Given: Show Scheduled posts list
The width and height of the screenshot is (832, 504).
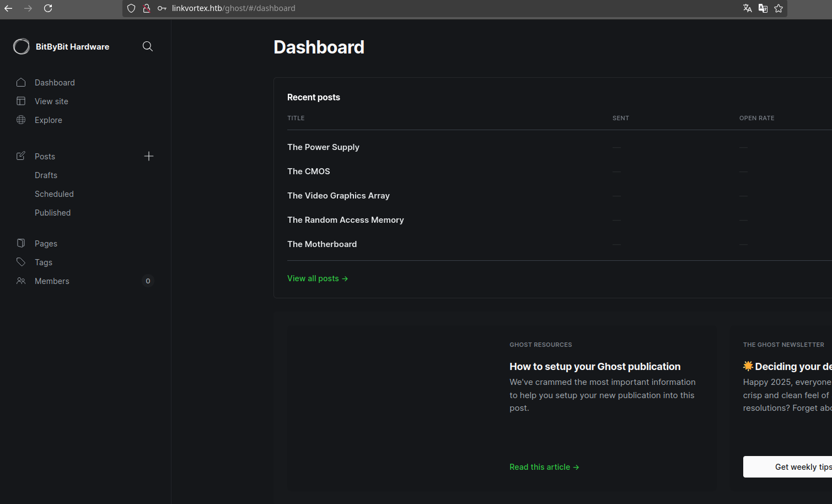Looking at the screenshot, I should [54, 194].
